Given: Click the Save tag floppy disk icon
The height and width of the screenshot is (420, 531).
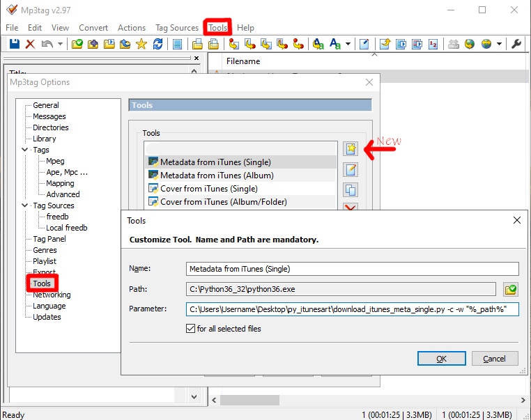Looking at the screenshot, I should tap(14, 44).
